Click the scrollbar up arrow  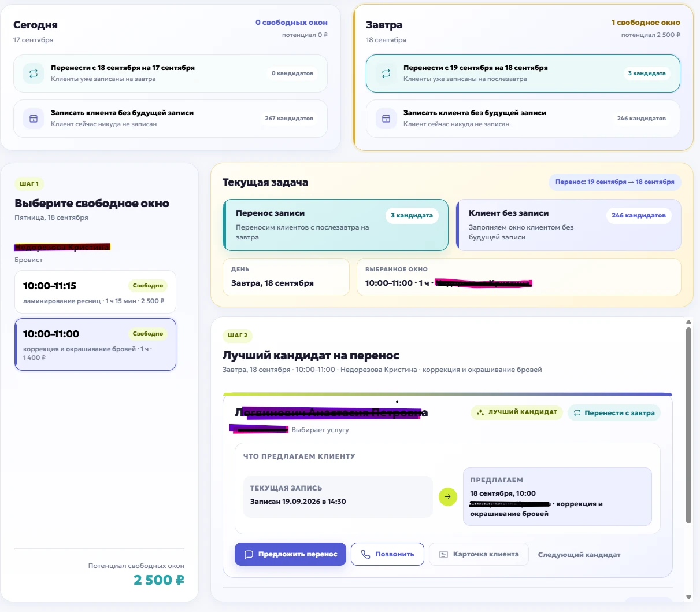pos(688,322)
